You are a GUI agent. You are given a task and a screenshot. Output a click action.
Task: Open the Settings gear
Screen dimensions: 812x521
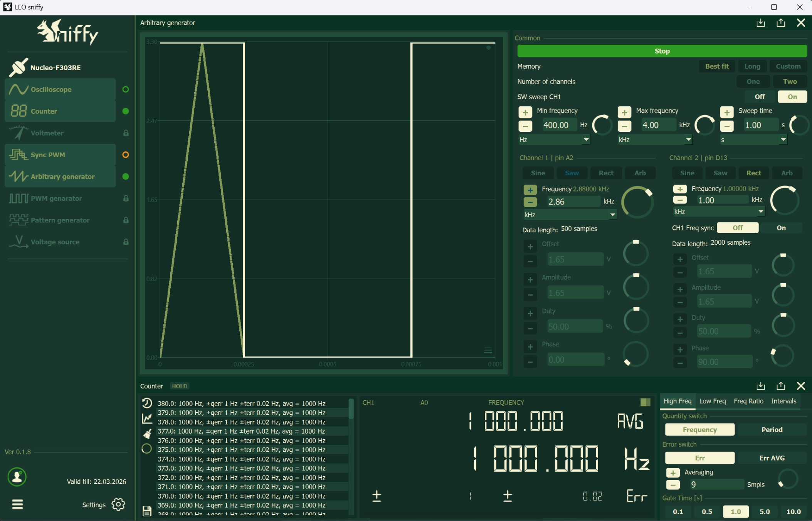pyautogui.click(x=118, y=504)
